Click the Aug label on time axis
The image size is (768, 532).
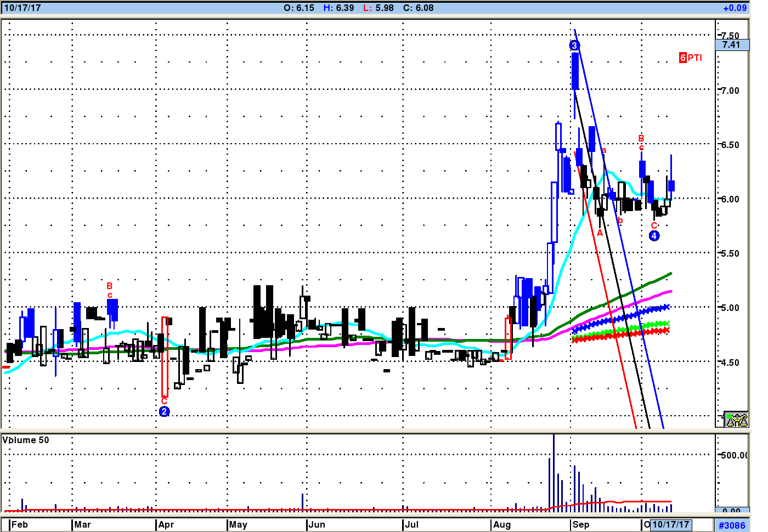pos(502,524)
